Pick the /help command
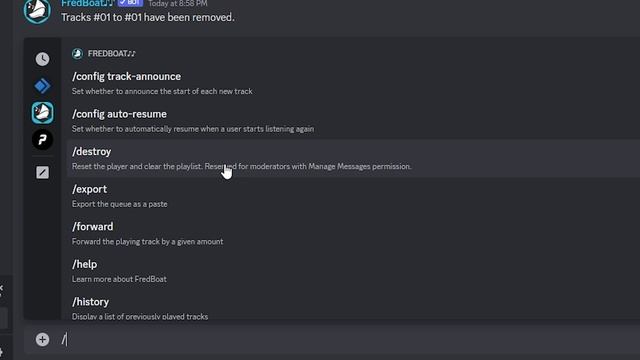The width and height of the screenshot is (640, 360). coord(353,271)
